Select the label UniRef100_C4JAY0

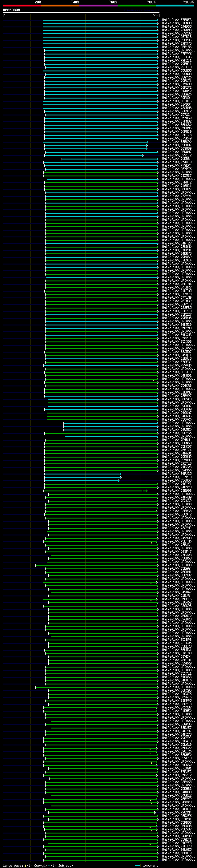[177, 91]
